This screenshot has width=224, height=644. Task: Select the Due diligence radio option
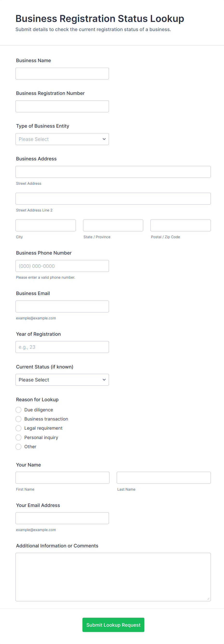19,409
